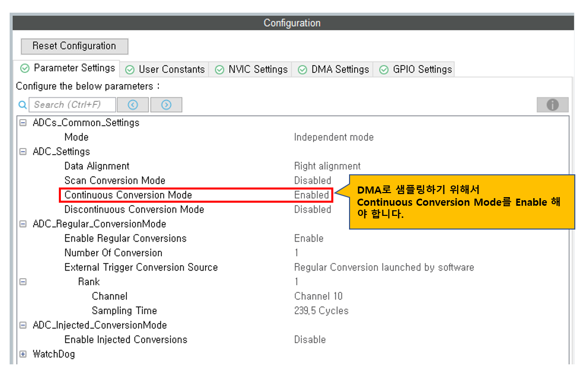Open the NVIC Settings tab
The image size is (588, 376).
(251, 69)
